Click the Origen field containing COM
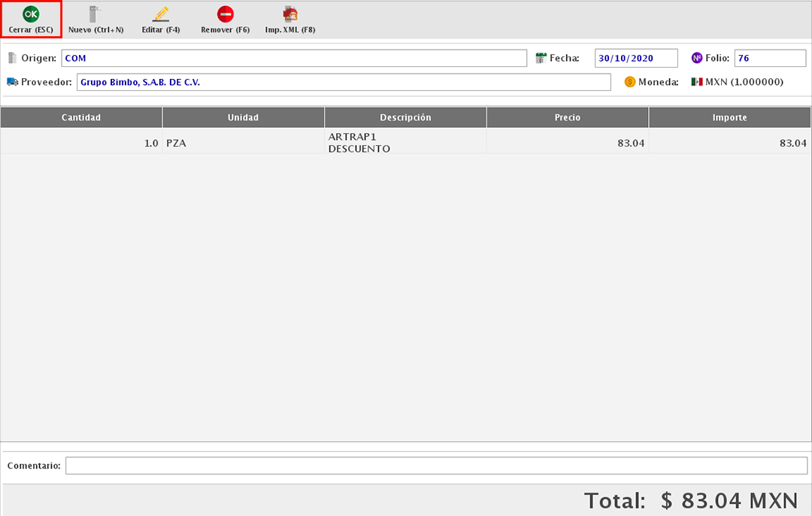 pyautogui.click(x=294, y=58)
